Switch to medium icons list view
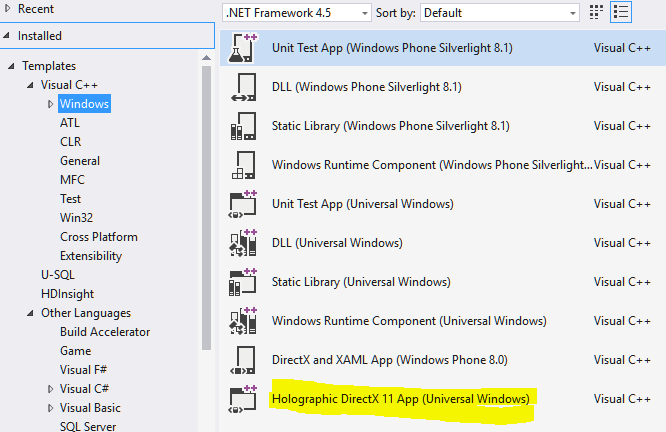 (x=621, y=12)
